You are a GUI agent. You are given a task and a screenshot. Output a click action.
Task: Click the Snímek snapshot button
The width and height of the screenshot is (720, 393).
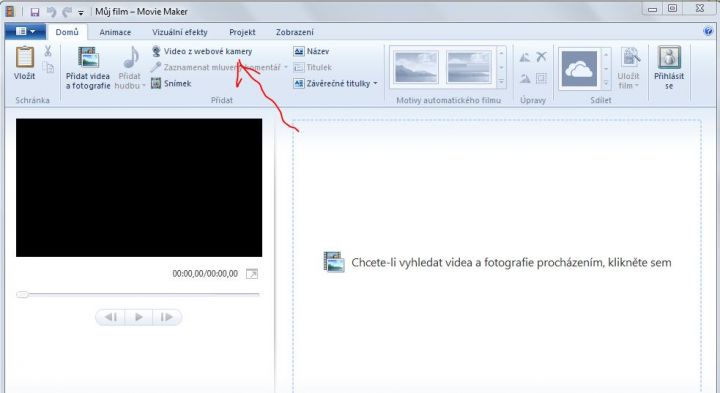pos(171,84)
